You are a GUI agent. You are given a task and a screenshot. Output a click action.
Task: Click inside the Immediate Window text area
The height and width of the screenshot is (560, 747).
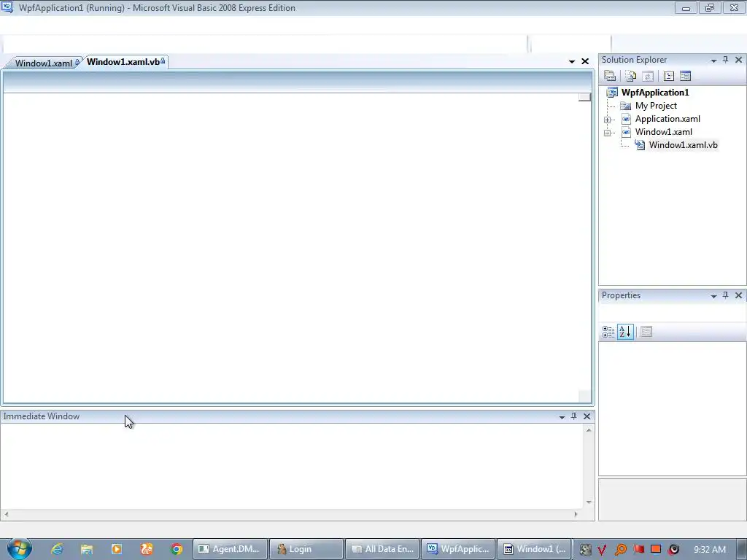click(292, 466)
